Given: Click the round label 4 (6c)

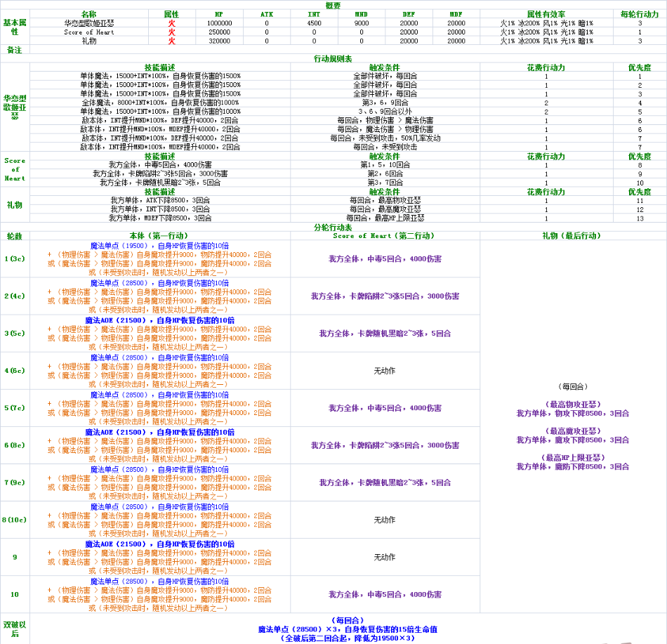Looking at the screenshot, I should tap(15, 371).
